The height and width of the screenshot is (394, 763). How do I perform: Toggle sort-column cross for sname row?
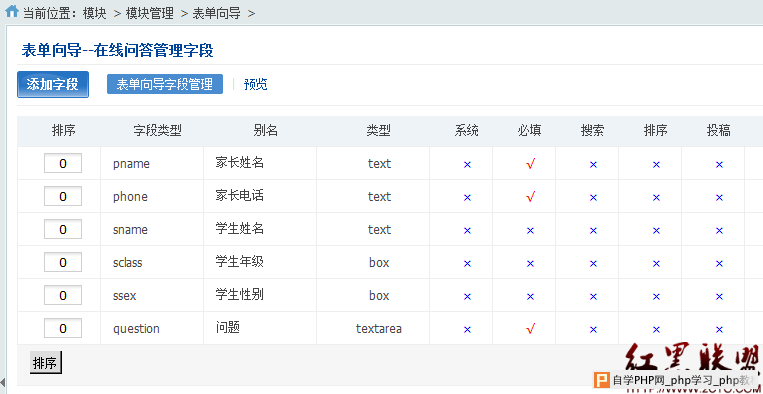656,231
